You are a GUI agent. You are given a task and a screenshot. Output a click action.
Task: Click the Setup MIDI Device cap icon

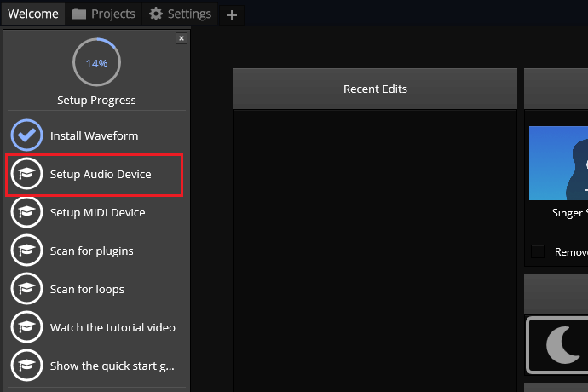(26, 212)
